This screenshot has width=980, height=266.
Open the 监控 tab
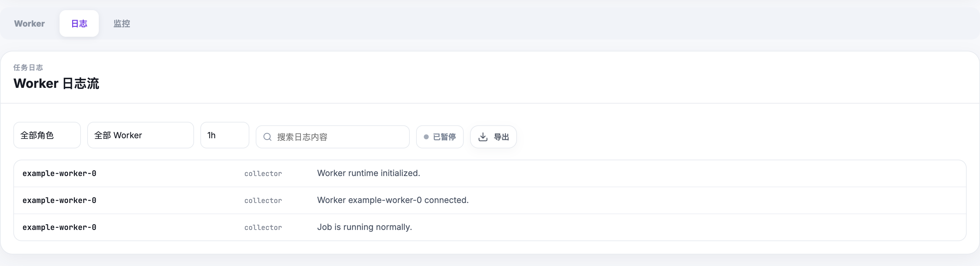coord(122,23)
